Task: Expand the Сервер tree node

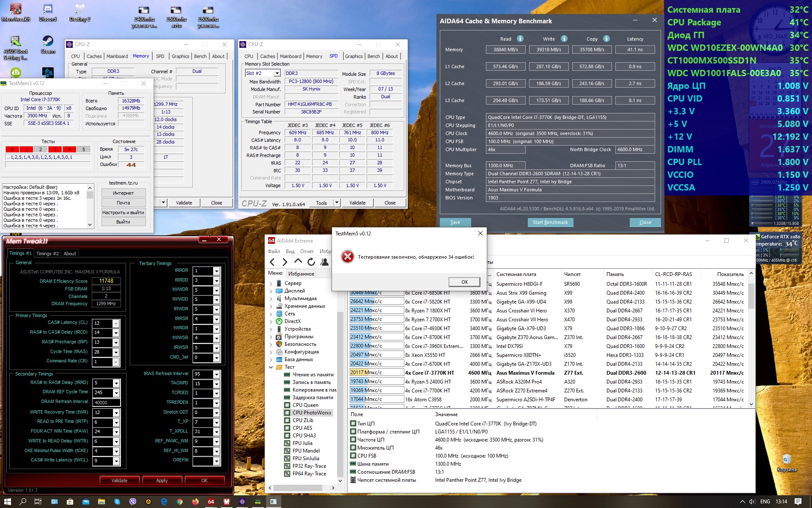Action: (x=271, y=283)
